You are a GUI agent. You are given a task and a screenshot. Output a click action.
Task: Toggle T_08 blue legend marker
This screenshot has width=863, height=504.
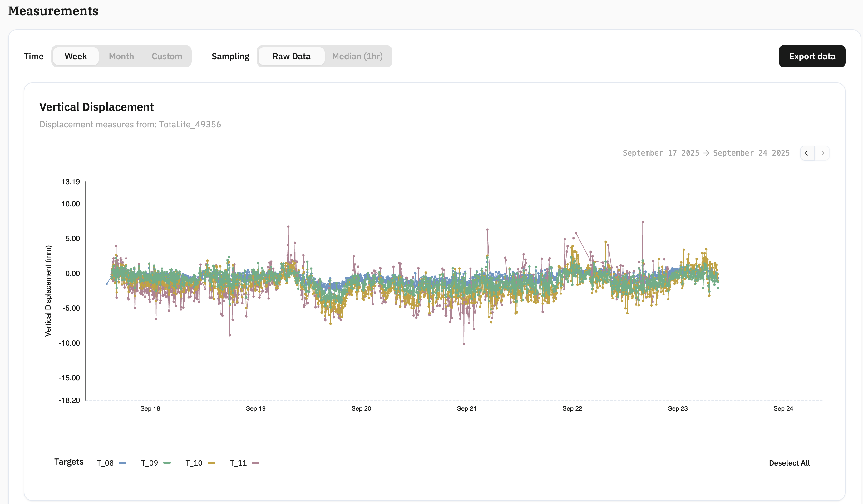click(x=122, y=463)
